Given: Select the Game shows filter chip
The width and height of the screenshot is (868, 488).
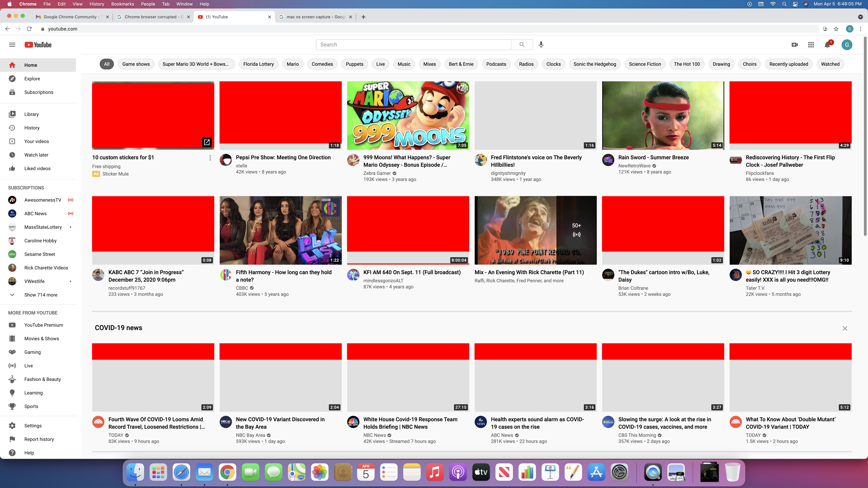Looking at the screenshot, I should point(136,64).
